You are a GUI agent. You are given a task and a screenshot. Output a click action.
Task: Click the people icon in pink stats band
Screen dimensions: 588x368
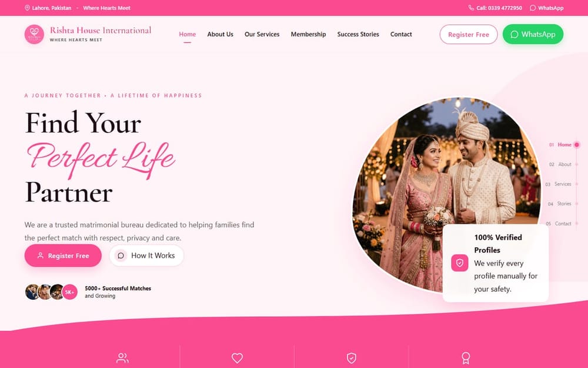tap(122, 358)
